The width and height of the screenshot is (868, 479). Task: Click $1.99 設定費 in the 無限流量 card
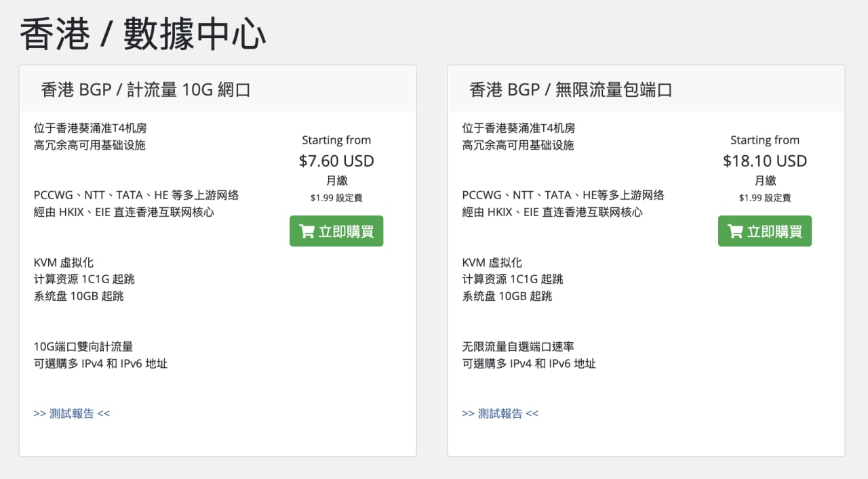765,198
